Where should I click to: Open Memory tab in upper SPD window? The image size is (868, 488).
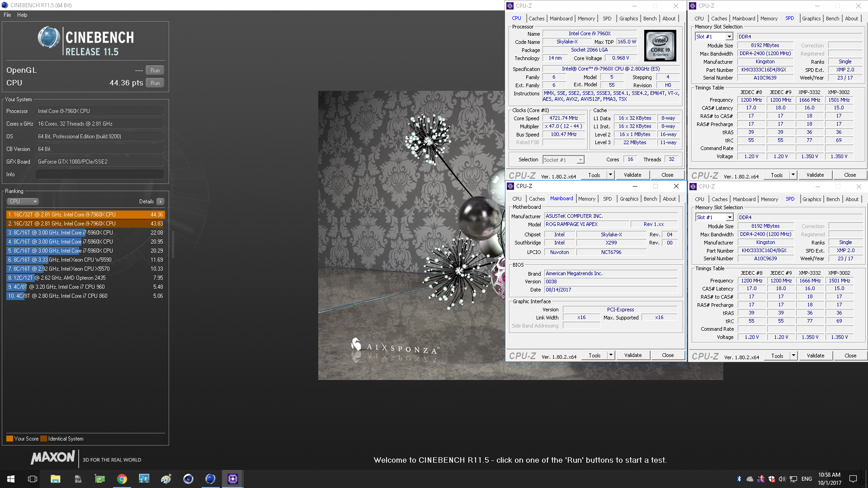coord(769,19)
